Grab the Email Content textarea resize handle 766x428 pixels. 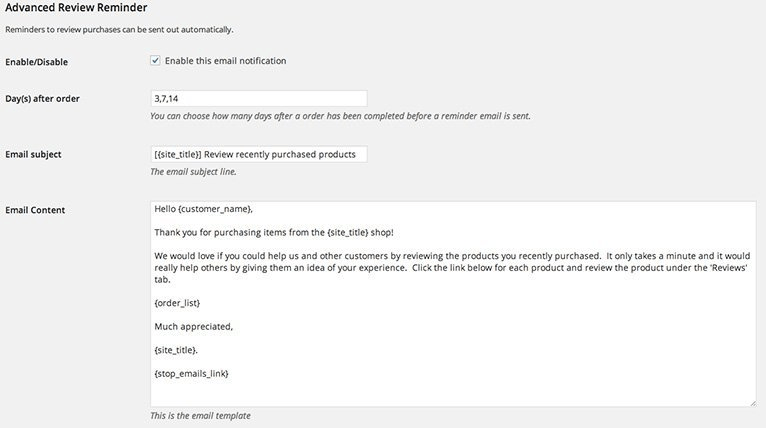(x=752, y=403)
